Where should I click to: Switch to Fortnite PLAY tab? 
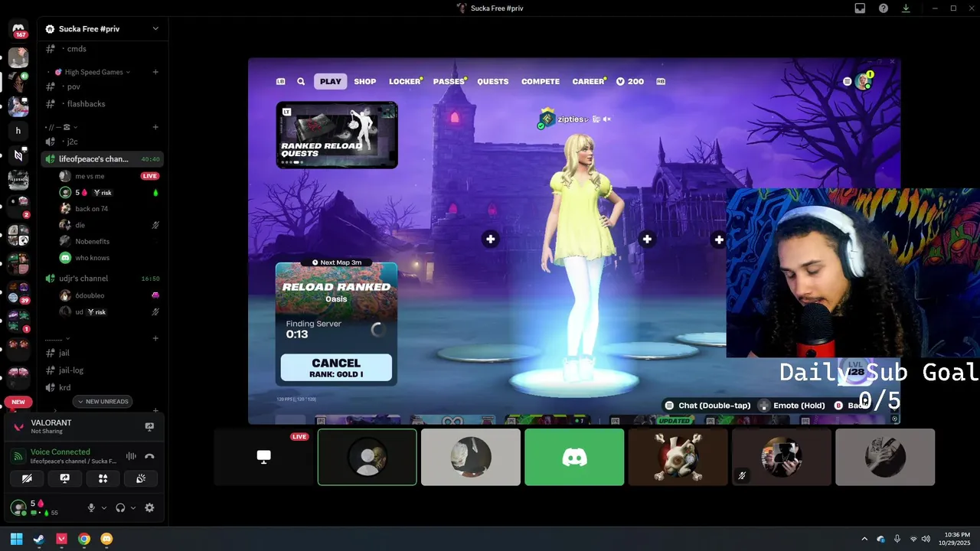pyautogui.click(x=331, y=81)
